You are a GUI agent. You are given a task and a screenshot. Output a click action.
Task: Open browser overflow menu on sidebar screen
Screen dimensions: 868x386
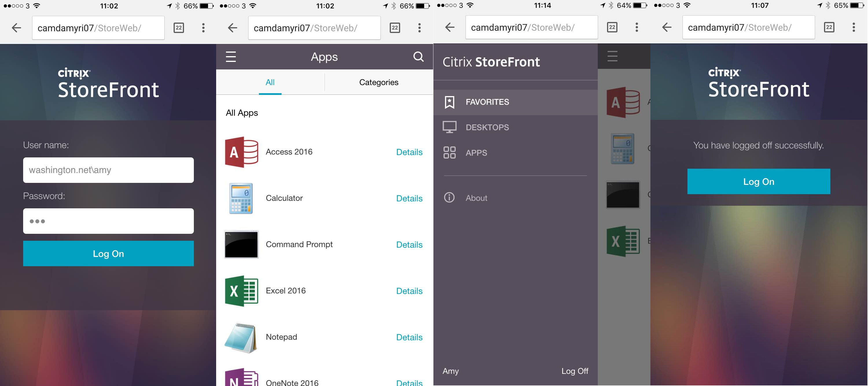pyautogui.click(x=637, y=27)
